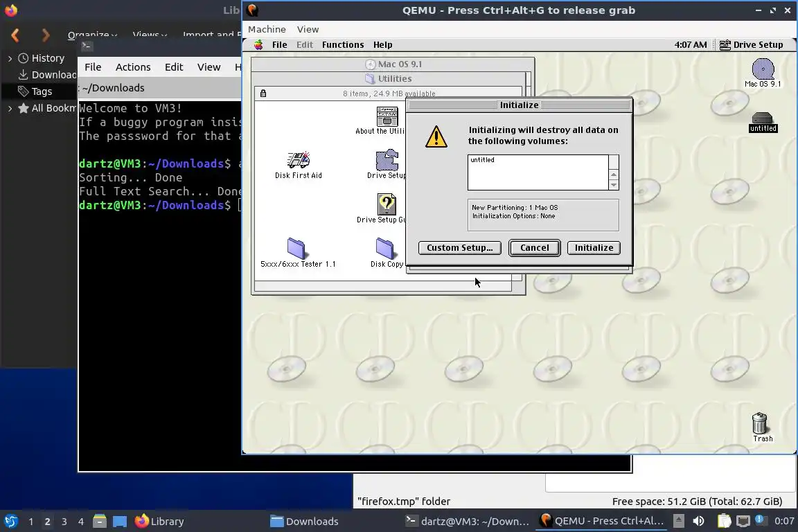Viewport: 798px width, 532px height.
Task: Select the 5xxx/6xxx Tester 1.1 folder
Action: (296, 248)
